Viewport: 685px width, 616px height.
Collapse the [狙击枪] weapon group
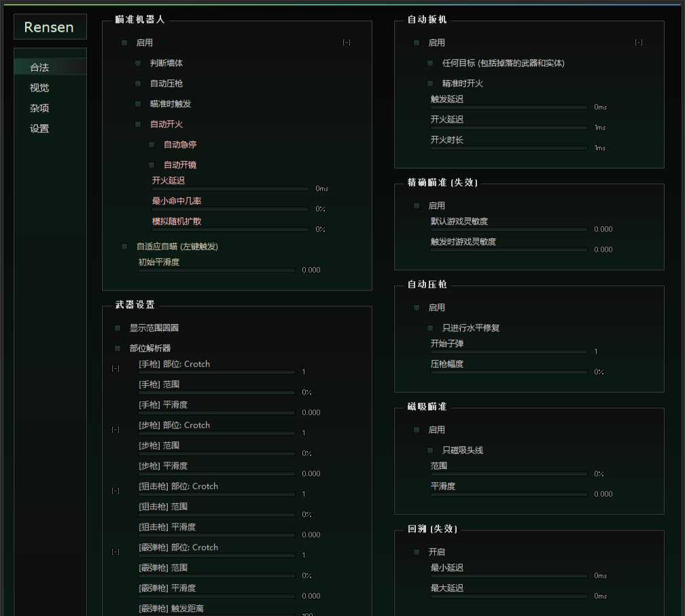[116, 491]
